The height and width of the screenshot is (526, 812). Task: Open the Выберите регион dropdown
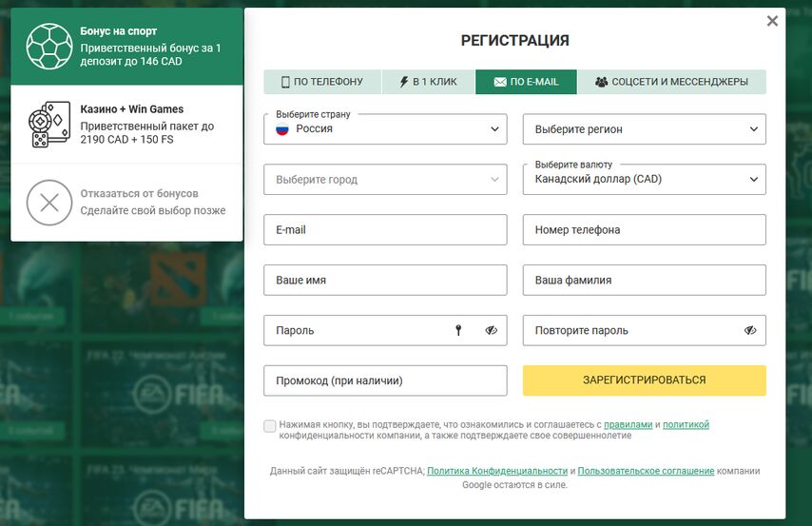click(x=645, y=129)
